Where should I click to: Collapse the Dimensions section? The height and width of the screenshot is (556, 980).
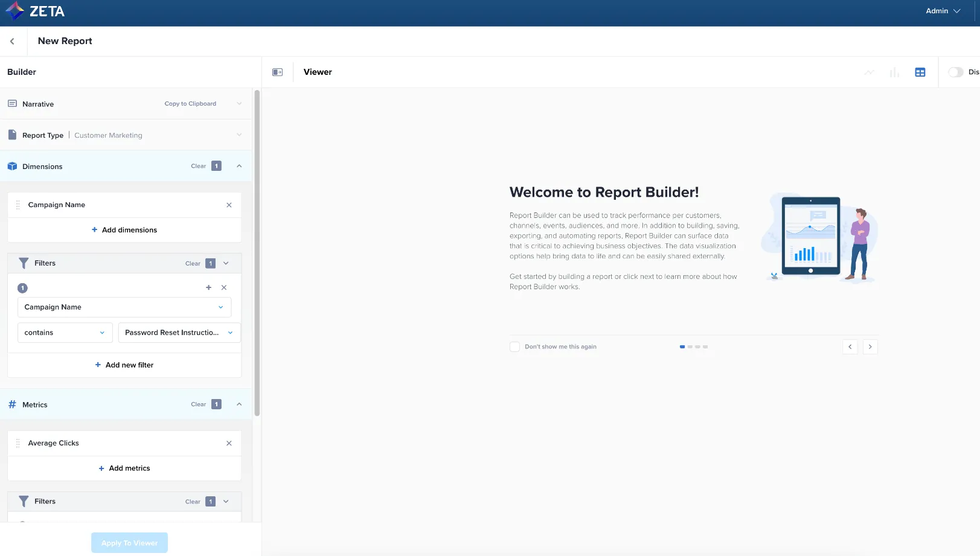pos(239,166)
